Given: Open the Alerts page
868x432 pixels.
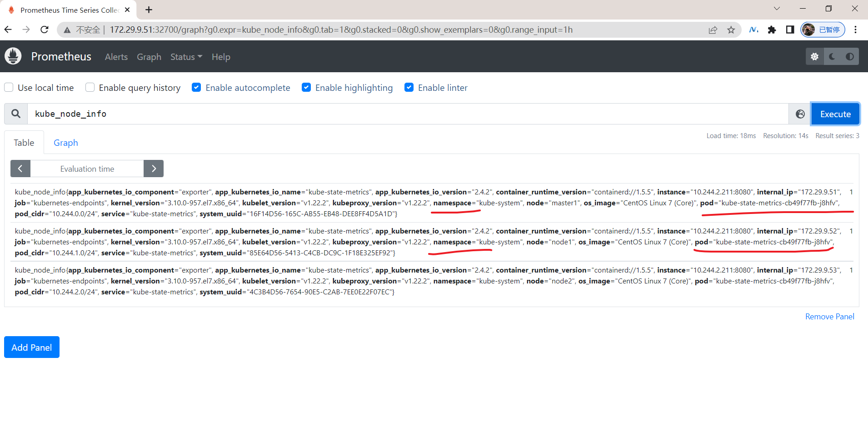Looking at the screenshot, I should 116,57.
